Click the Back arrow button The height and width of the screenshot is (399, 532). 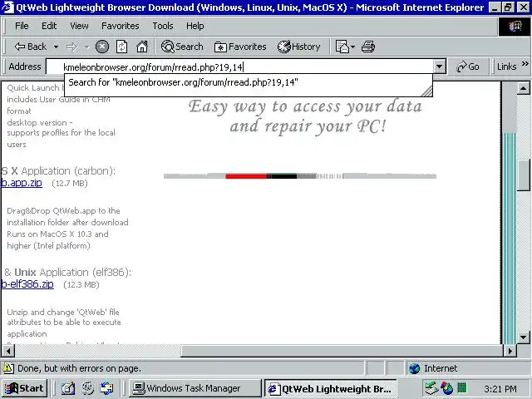point(30,47)
